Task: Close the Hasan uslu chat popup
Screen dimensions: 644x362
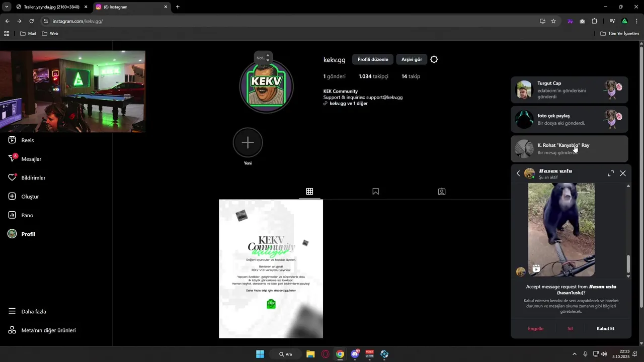Action: [x=623, y=173]
